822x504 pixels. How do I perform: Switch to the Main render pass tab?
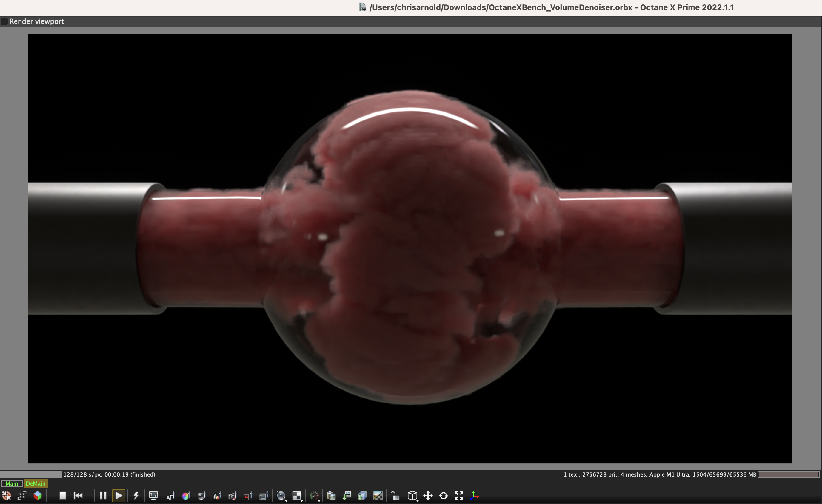(x=12, y=483)
